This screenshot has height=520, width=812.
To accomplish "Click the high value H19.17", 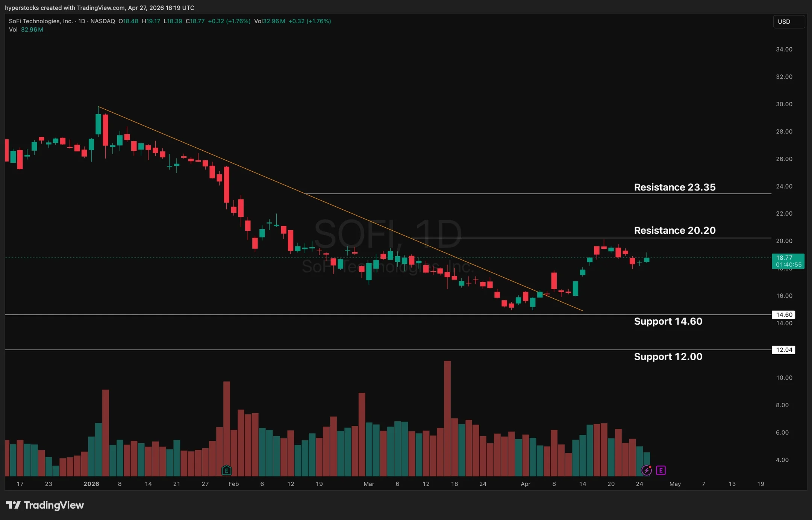I will pyautogui.click(x=151, y=21).
